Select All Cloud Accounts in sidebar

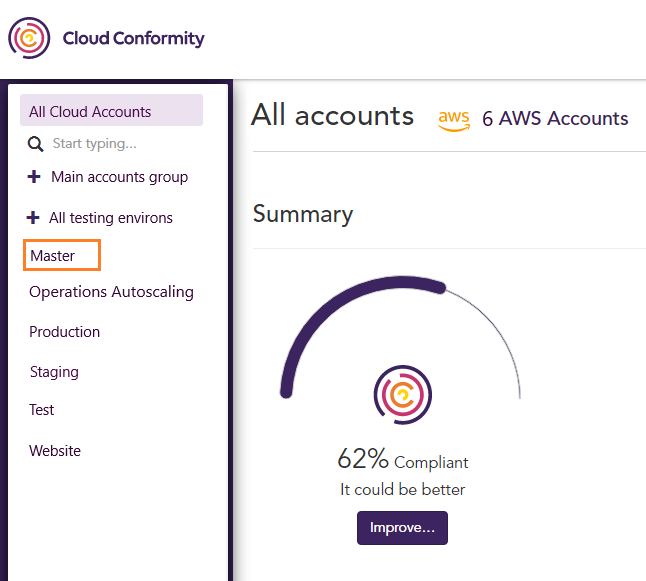tap(111, 110)
